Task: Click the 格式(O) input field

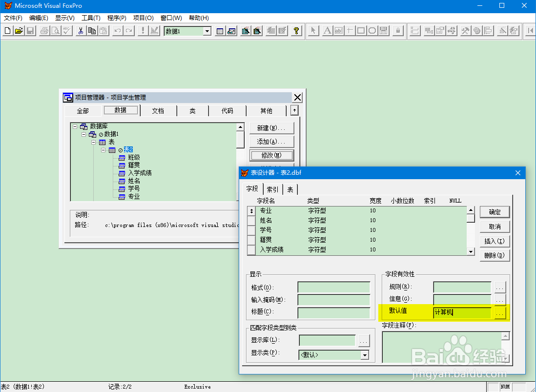Action: (x=334, y=288)
